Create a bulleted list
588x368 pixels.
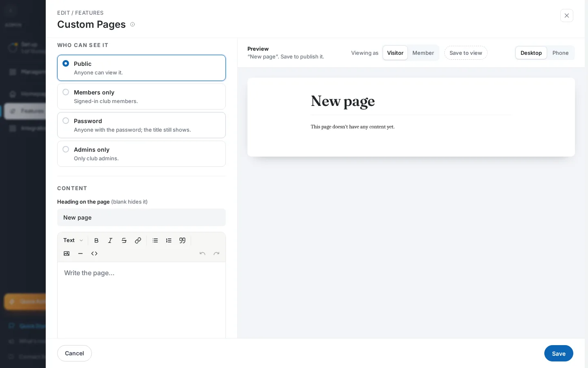[x=155, y=240]
